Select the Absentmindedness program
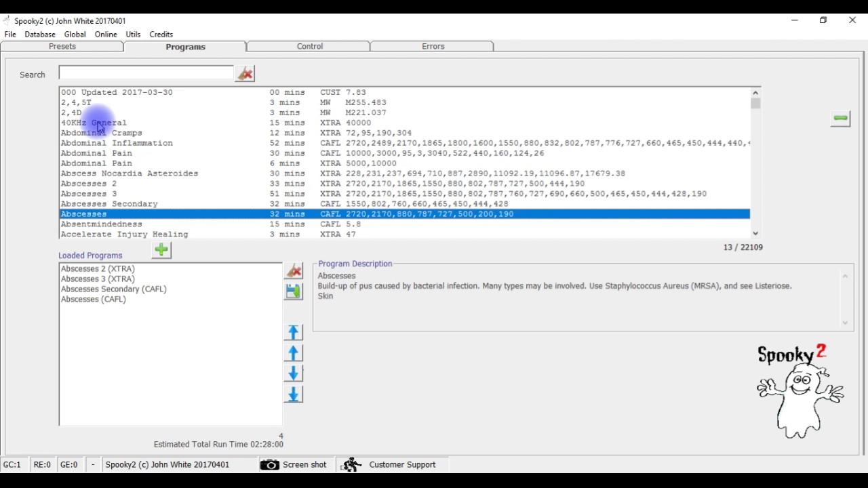This screenshot has height=488, width=868. [405, 224]
